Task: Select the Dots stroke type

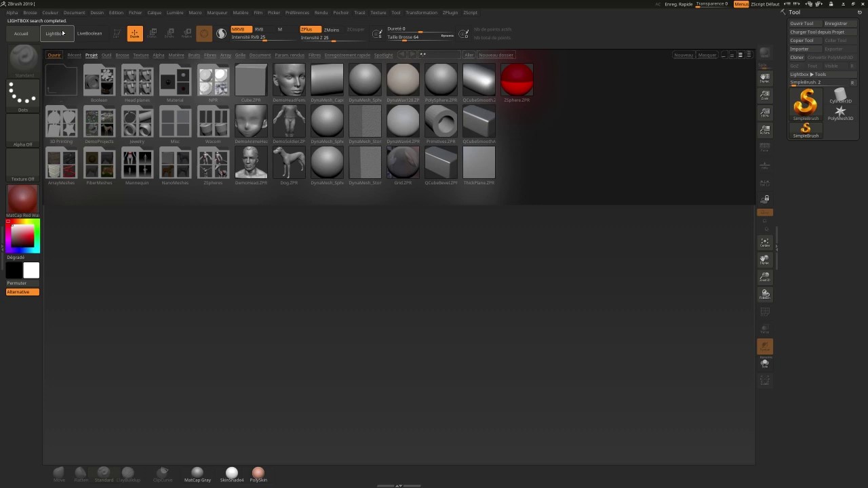Action: [23, 95]
